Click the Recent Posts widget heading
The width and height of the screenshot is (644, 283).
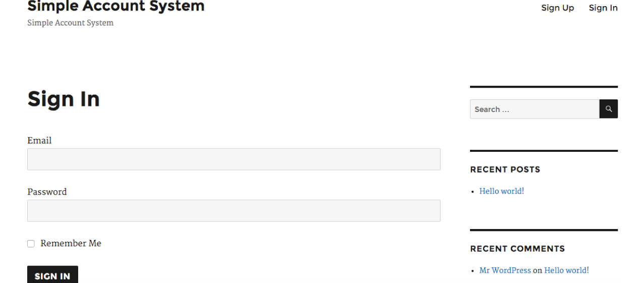pyautogui.click(x=505, y=169)
